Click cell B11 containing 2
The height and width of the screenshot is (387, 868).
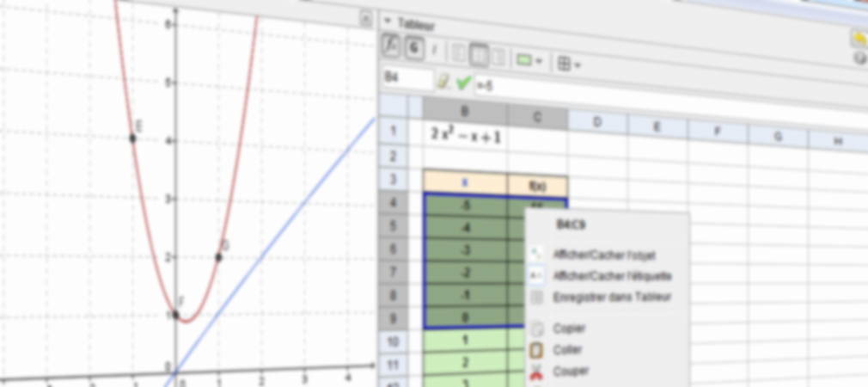pyautogui.click(x=465, y=362)
